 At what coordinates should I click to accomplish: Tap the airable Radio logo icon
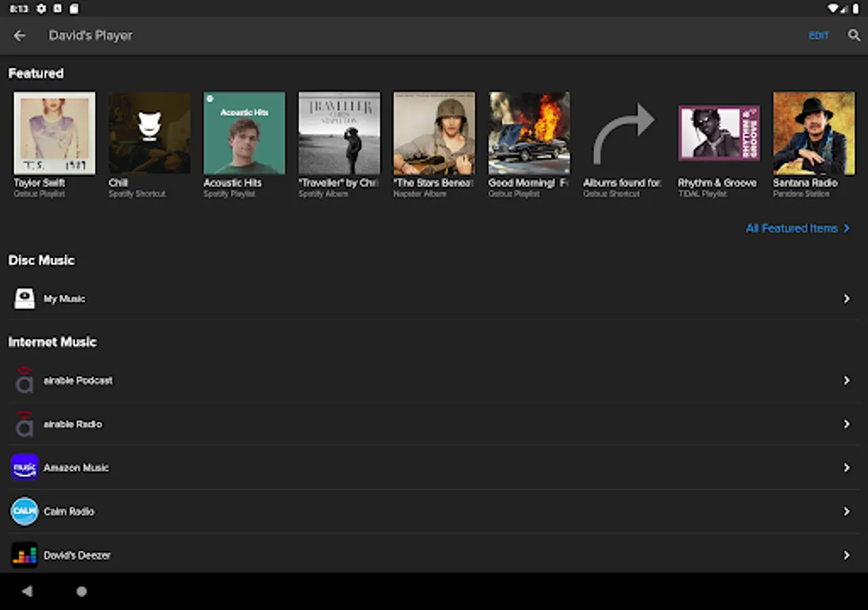pos(24,424)
